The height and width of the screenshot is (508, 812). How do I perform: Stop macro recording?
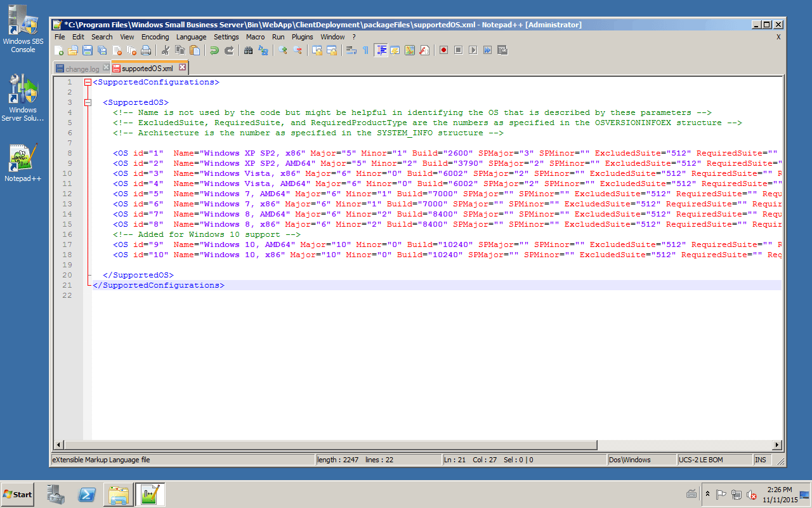[459, 50]
